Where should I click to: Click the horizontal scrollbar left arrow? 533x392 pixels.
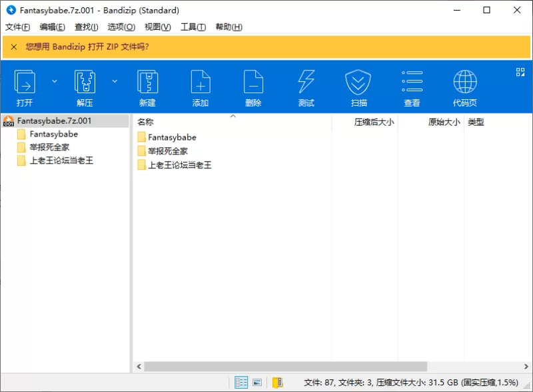139,367
